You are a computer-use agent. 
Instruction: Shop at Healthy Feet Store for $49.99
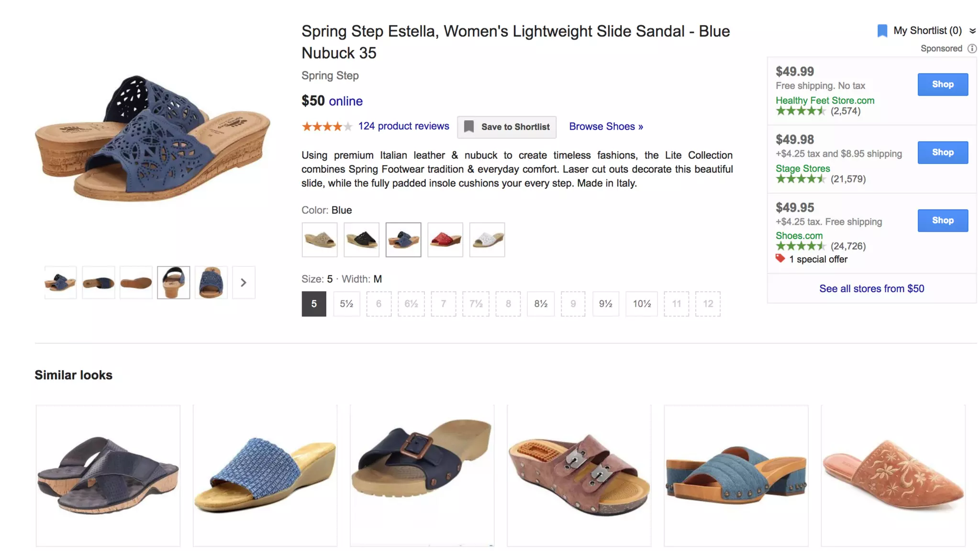click(x=942, y=84)
